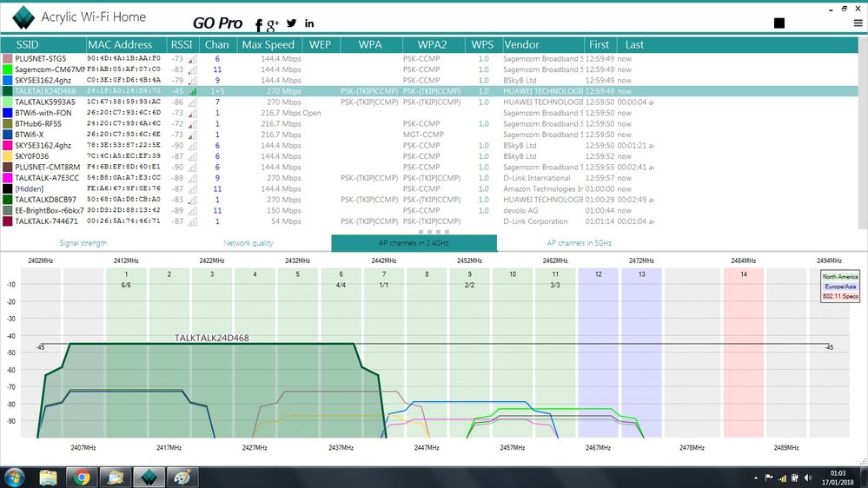Open Paint from the taskbar
868x488 pixels.
[182, 477]
